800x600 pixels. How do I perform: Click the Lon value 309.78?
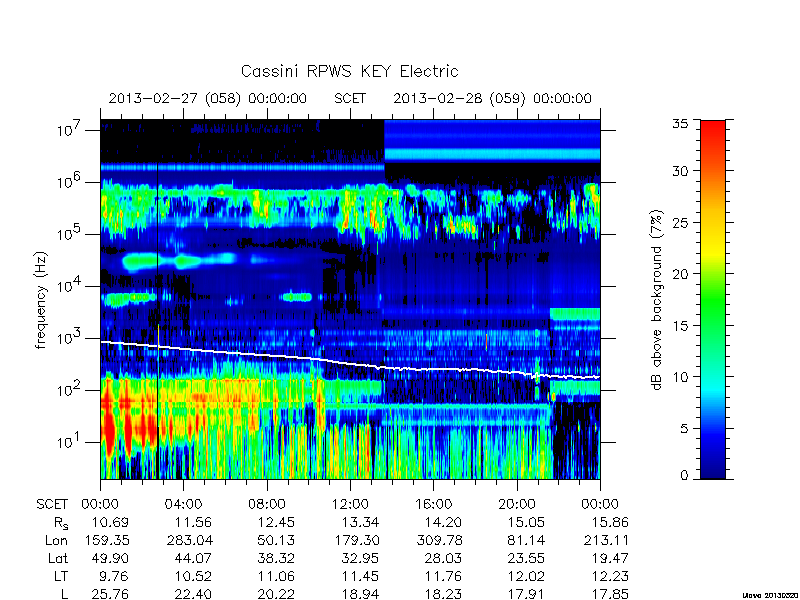[x=439, y=540]
